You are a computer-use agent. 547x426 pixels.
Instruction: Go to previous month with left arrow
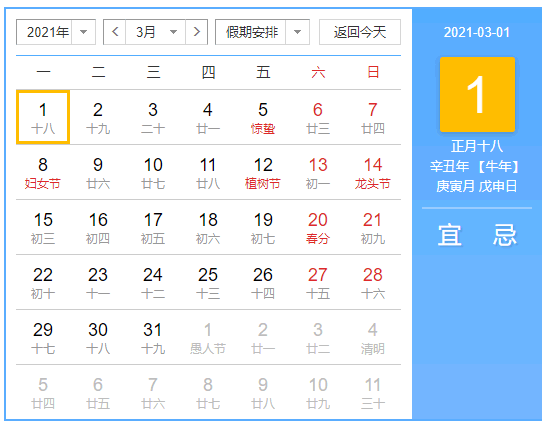[115, 32]
